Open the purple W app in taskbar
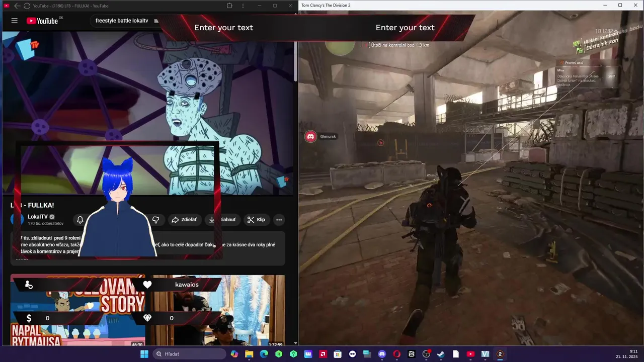Viewport: 644px width, 362px height. pos(308,354)
